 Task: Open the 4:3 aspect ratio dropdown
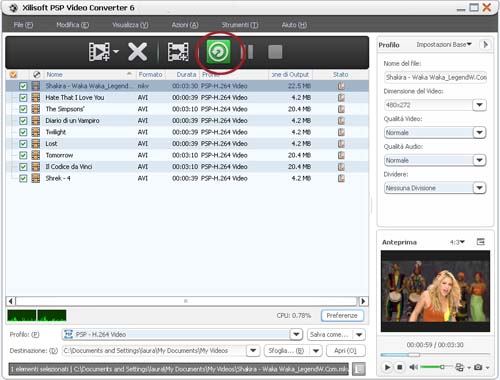(x=457, y=242)
